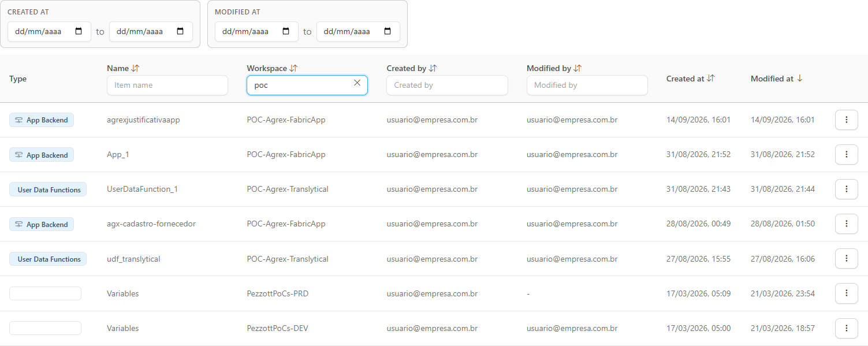Focus the Item name filter field
This screenshot has width=868, height=346.
tap(167, 85)
